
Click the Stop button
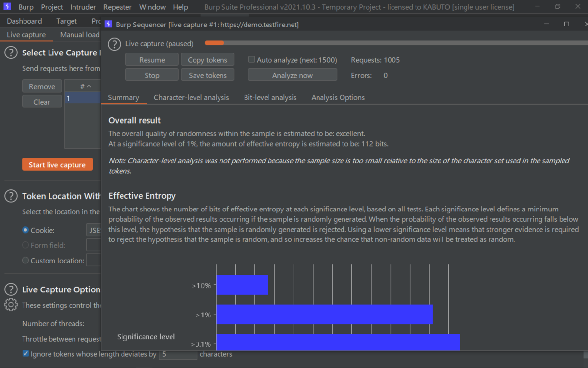point(152,75)
